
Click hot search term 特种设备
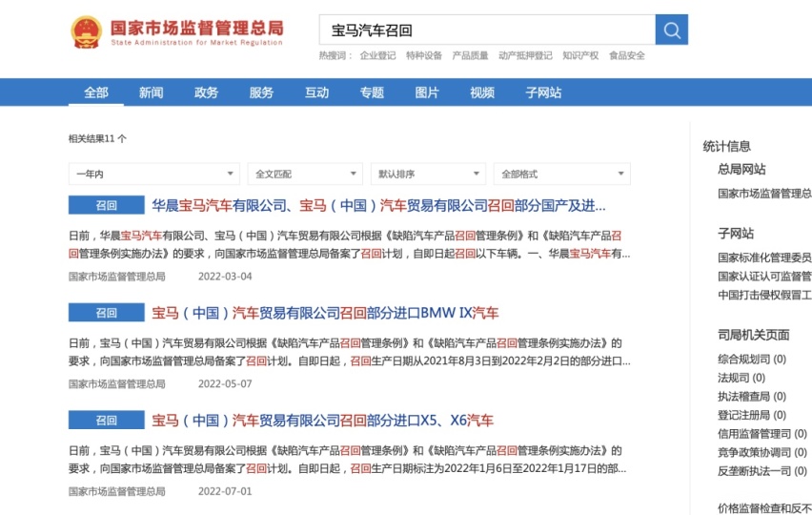(423, 55)
